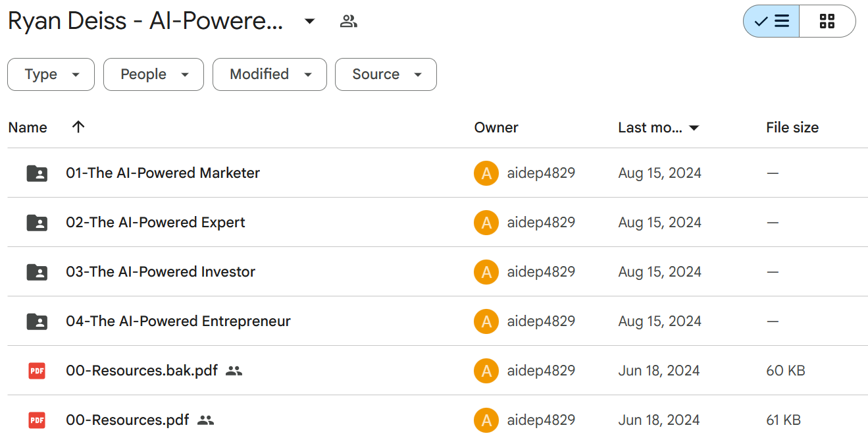868x442 pixels.
Task: Open folder 03-The AI-Powered Investor
Action: pyautogui.click(x=161, y=272)
